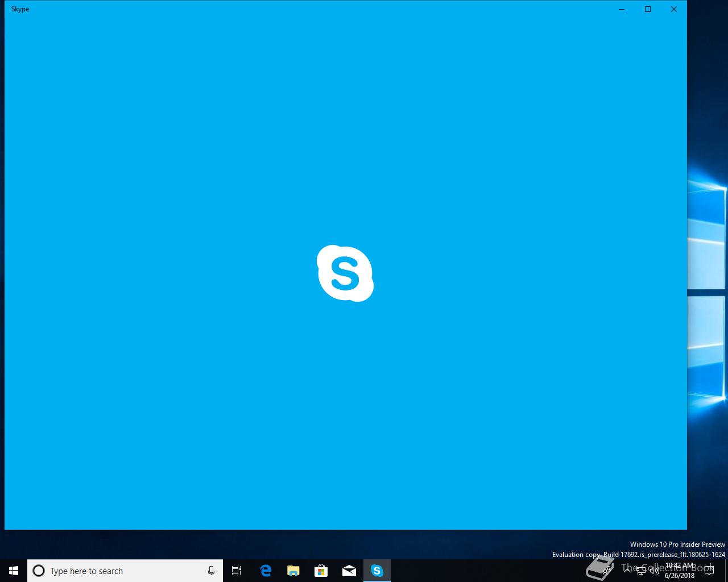
Task: Launch Microsoft Edge from taskbar
Action: click(265, 571)
